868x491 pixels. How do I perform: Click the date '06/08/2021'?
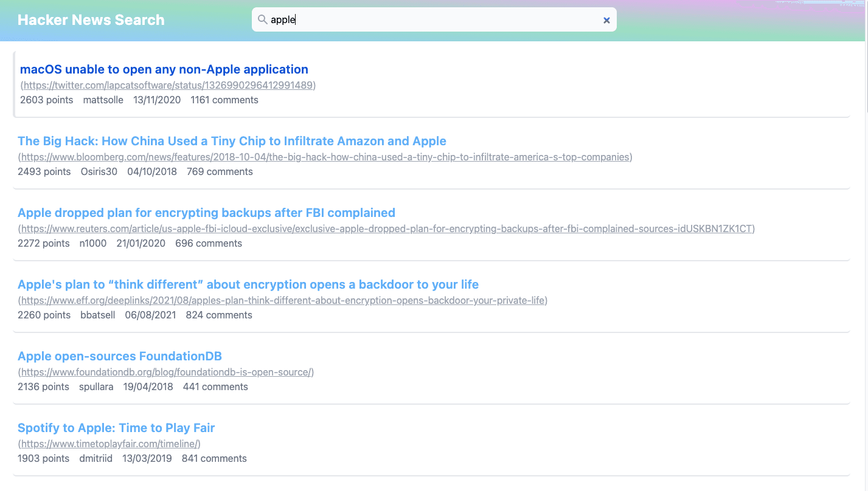tap(151, 315)
